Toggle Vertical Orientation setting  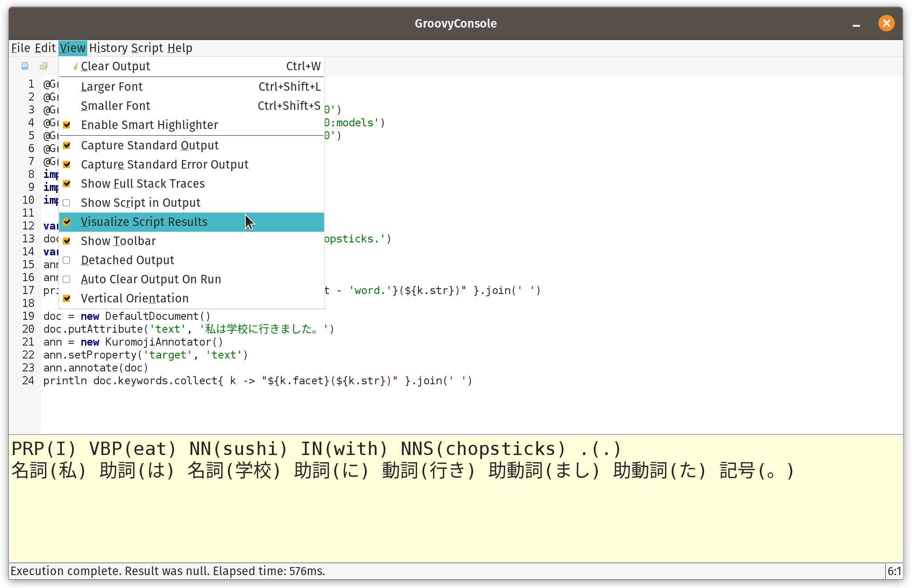tap(134, 298)
